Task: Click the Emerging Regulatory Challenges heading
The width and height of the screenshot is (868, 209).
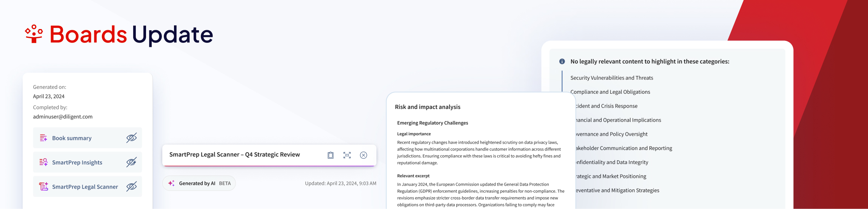Action: click(432, 123)
